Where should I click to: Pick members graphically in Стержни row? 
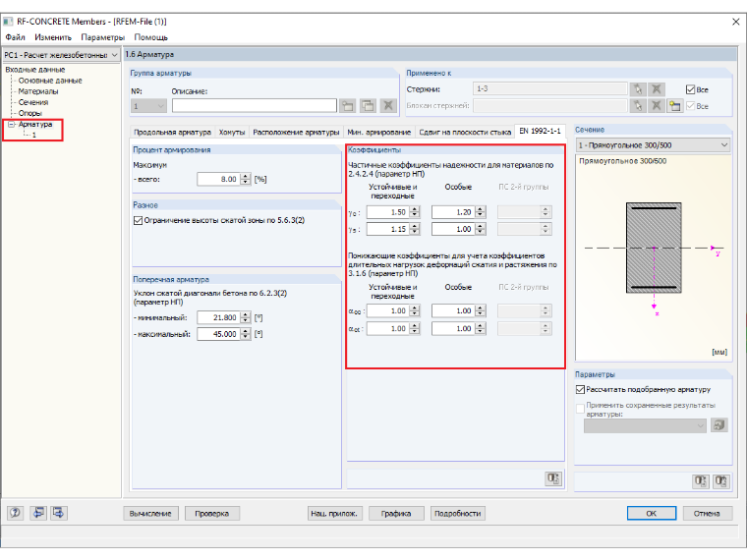click(638, 89)
